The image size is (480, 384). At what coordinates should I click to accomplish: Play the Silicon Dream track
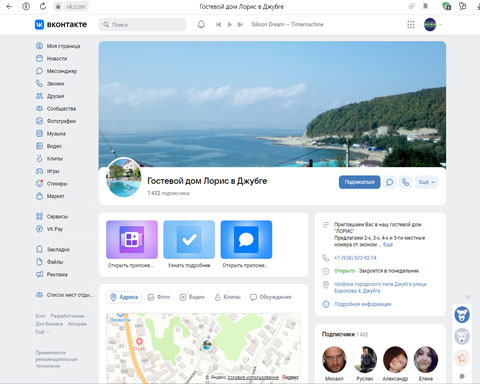click(x=230, y=24)
